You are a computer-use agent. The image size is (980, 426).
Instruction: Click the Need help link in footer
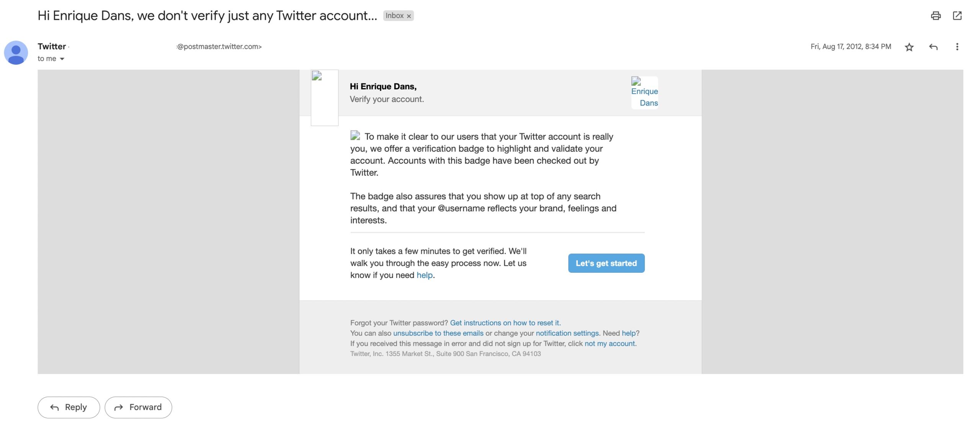(x=629, y=333)
